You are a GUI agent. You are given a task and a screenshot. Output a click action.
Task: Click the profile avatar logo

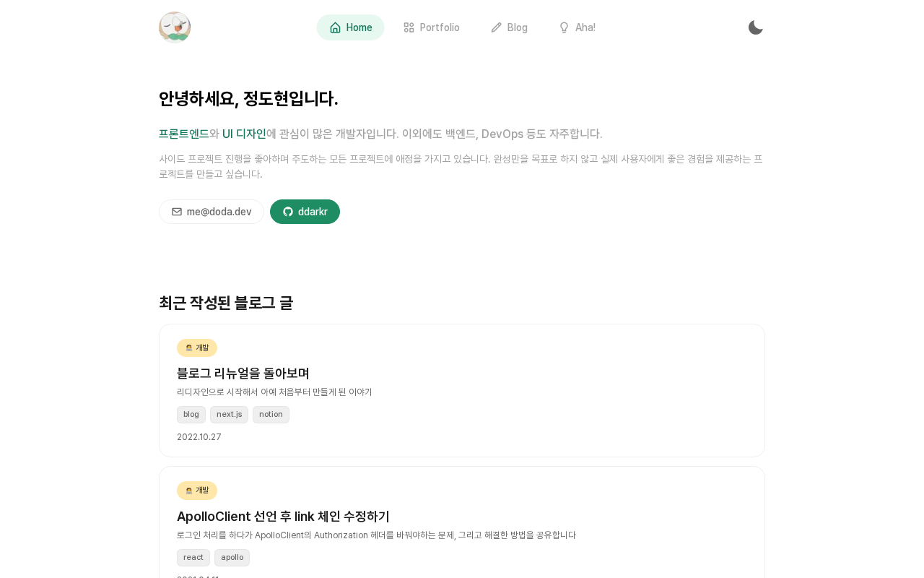pyautogui.click(x=175, y=27)
